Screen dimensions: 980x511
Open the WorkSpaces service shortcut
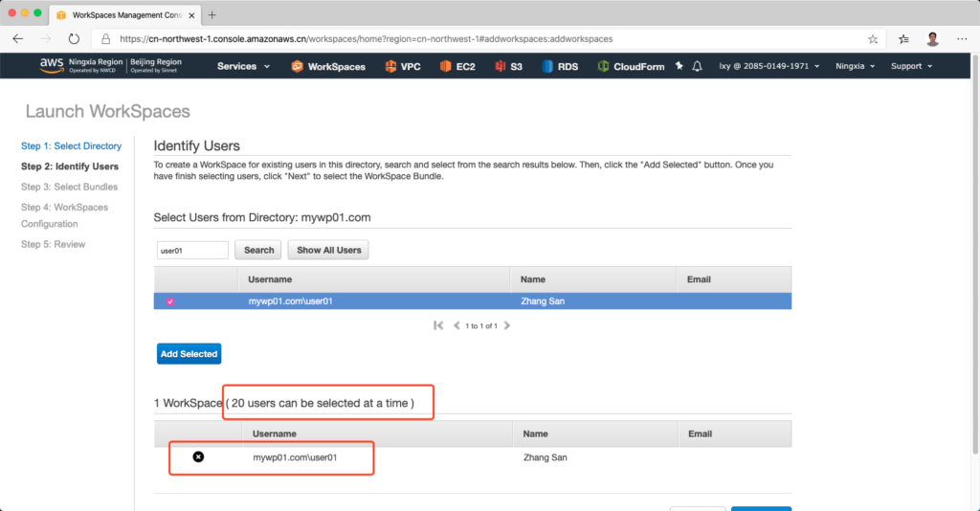click(328, 67)
